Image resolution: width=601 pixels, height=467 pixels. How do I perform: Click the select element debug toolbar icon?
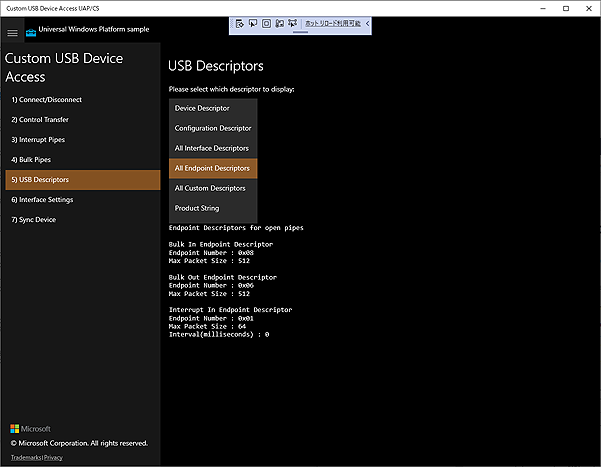click(x=253, y=22)
